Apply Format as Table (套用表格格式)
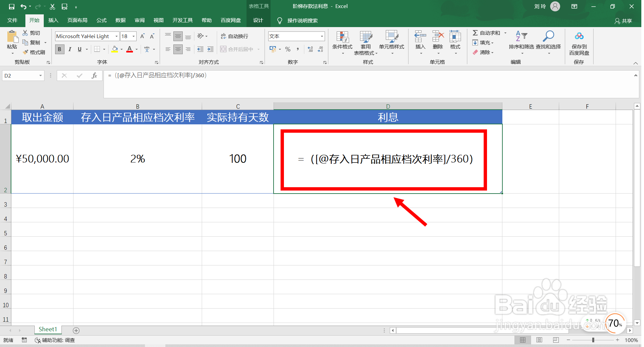The width and height of the screenshot is (644, 347). 366,43
